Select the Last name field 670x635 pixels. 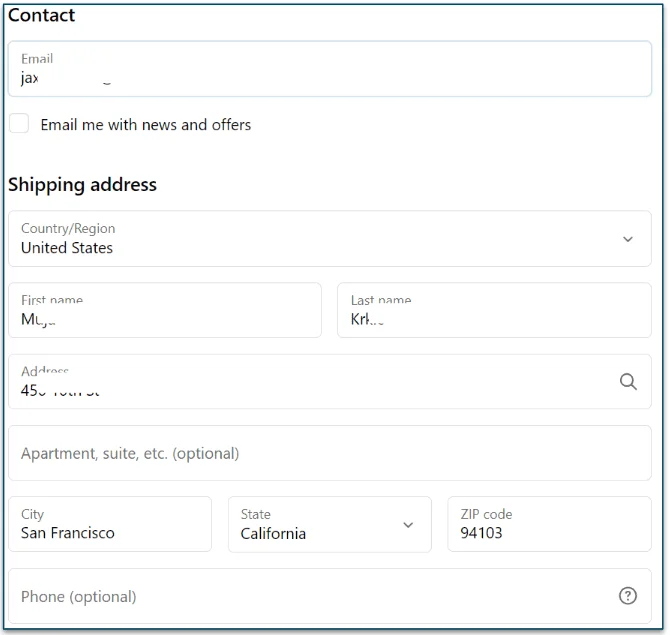(494, 311)
